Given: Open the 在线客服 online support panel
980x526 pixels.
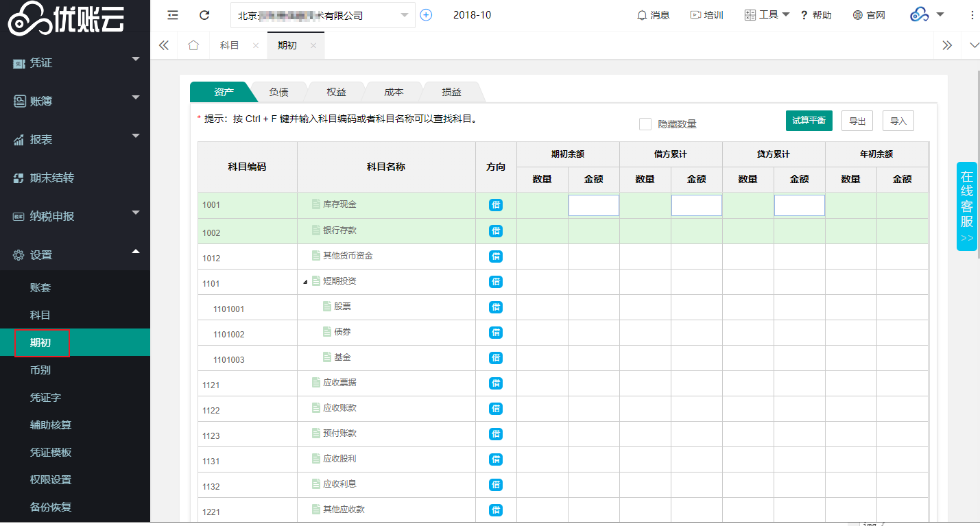Looking at the screenshot, I should (x=967, y=206).
